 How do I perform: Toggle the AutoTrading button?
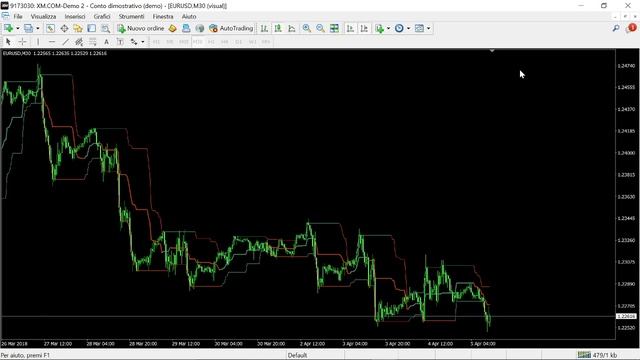(231, 28)
